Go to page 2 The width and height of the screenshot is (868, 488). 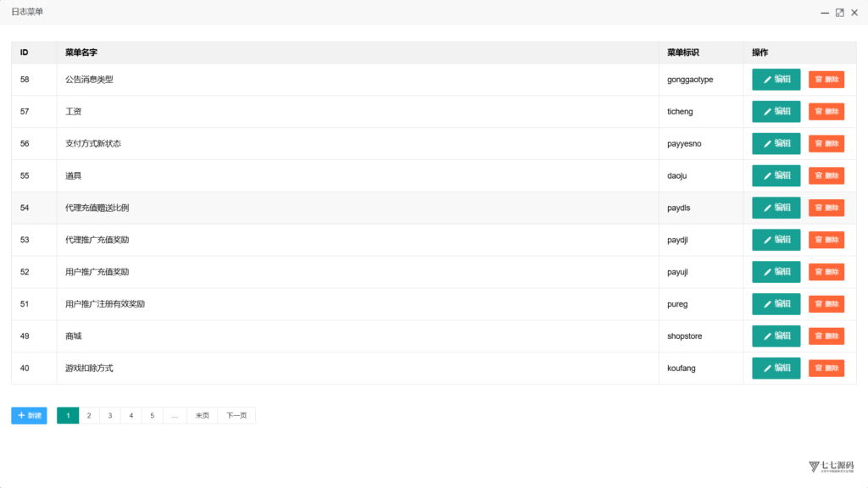[x=89, y=415]
